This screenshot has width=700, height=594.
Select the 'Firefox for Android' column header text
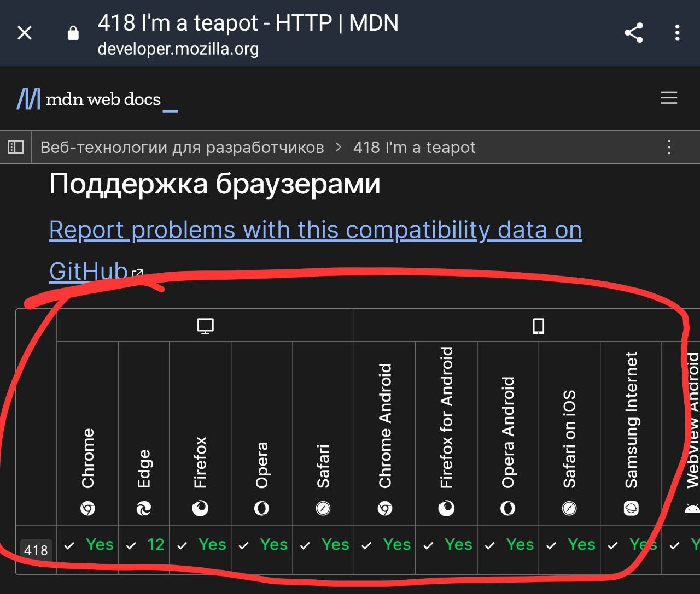(x=446, y=417)
